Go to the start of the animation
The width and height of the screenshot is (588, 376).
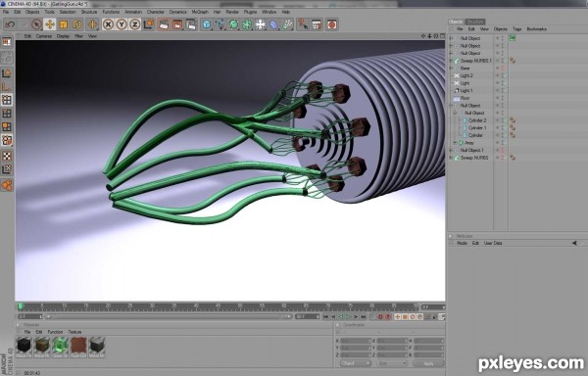[x=325, y=317]
